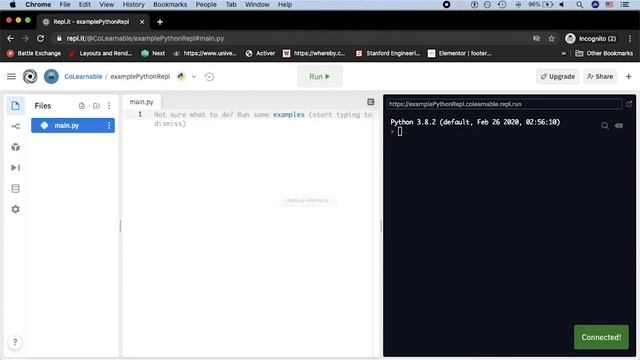Open the Packages cube sidebar icon
Viewport: 640px width, 360px height.
[16, 147]
